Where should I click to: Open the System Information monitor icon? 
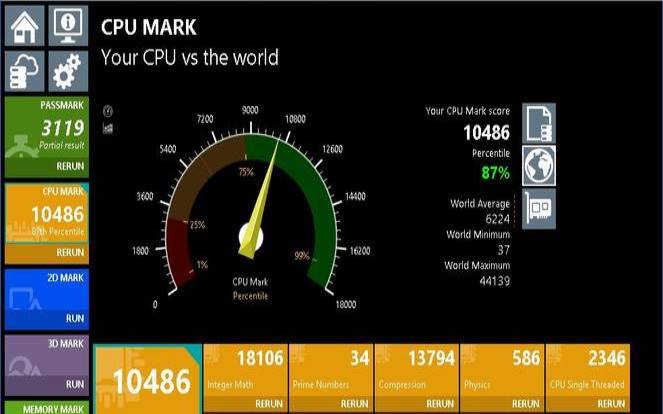(68, 26)
